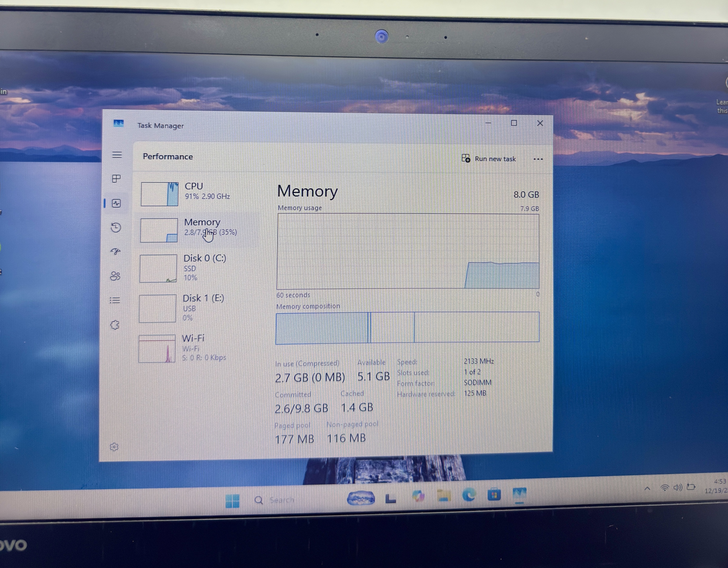Open the Users sidebar icon
728x568 pixels.
115,276
